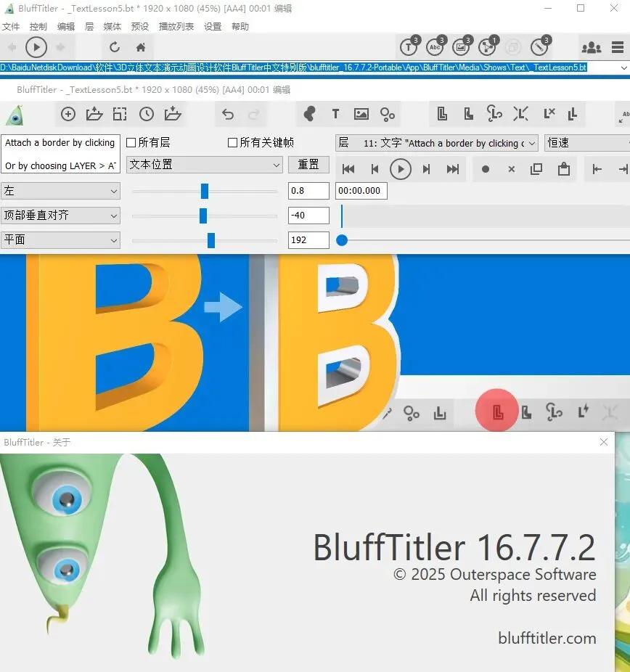
Task: Add a picture layer icon
Action: (x=361, y=113)
